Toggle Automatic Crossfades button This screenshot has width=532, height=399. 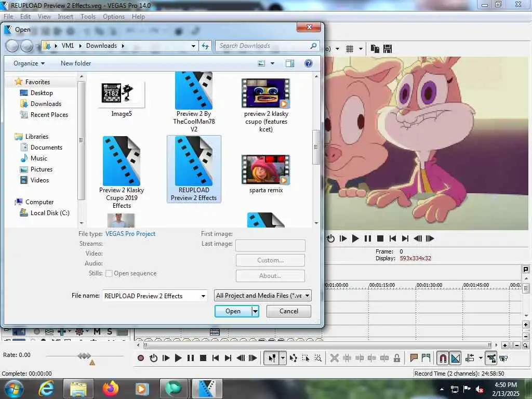455,358
